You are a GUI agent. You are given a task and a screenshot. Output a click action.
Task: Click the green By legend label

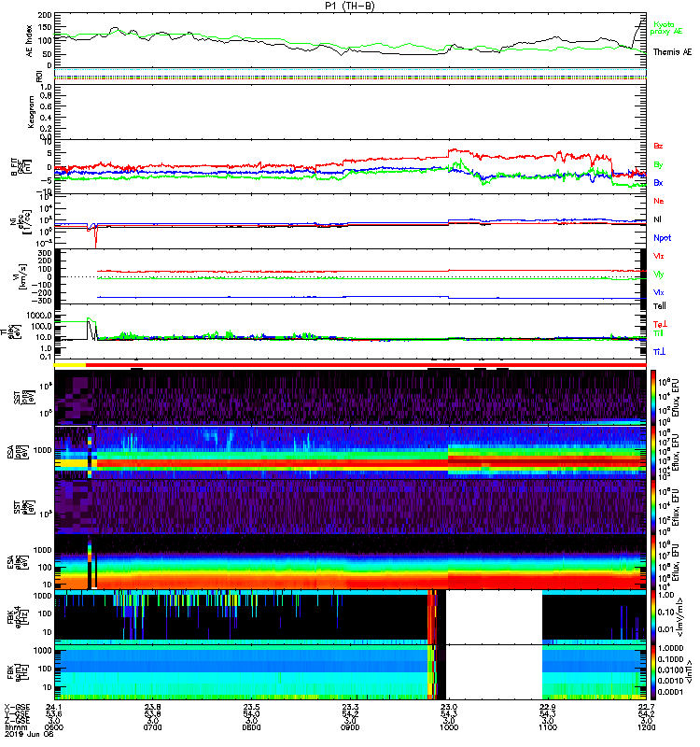658,165
